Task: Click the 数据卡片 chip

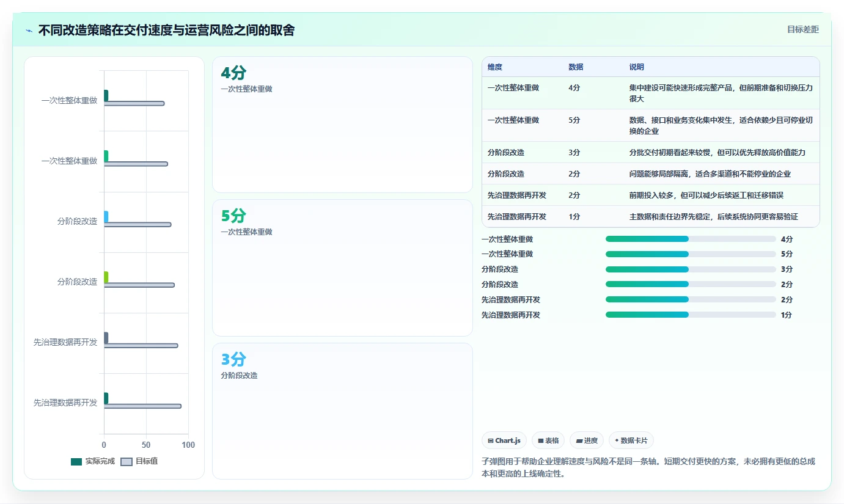Action: (631, 440)
